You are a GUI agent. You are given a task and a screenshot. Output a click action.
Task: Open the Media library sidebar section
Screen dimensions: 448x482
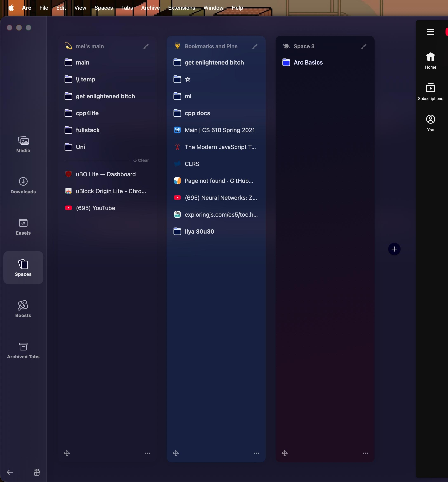[x=23, y=145]
